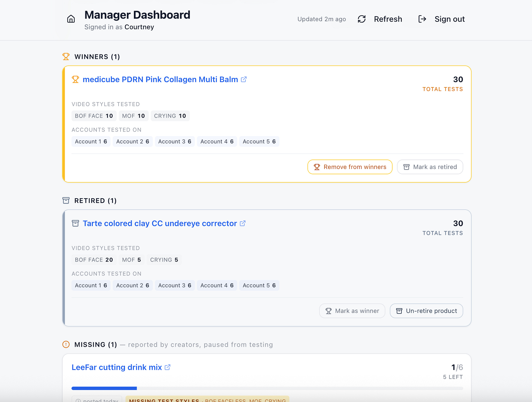Click 'Account 3' chip in Tarte card
The height and width of the screenshot is (402, 532).
[175, 286]
